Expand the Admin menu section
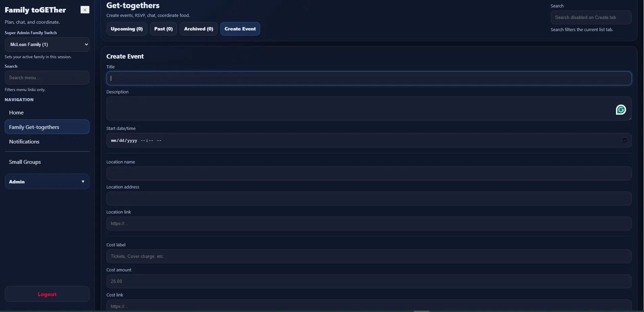644x312 pixels. pos(47,182)
